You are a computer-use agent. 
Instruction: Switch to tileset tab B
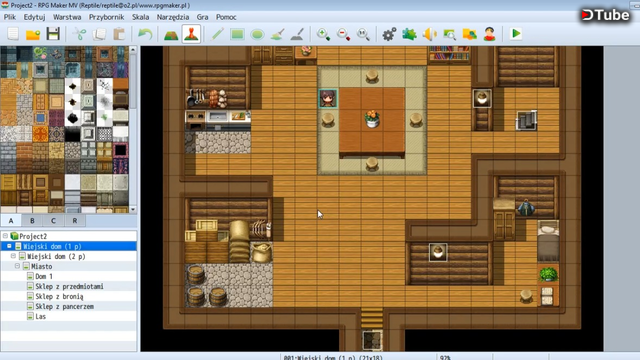[x=32, y=221]
